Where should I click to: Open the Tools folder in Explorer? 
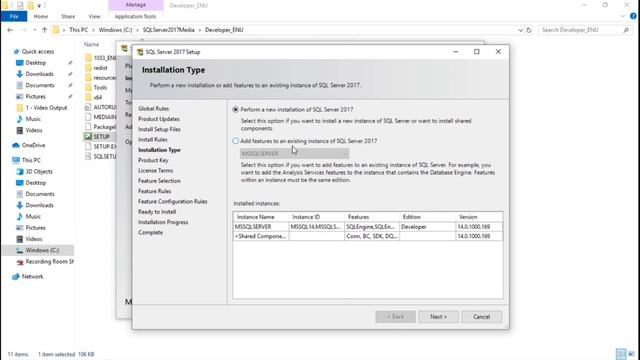[x=100, y=87]
